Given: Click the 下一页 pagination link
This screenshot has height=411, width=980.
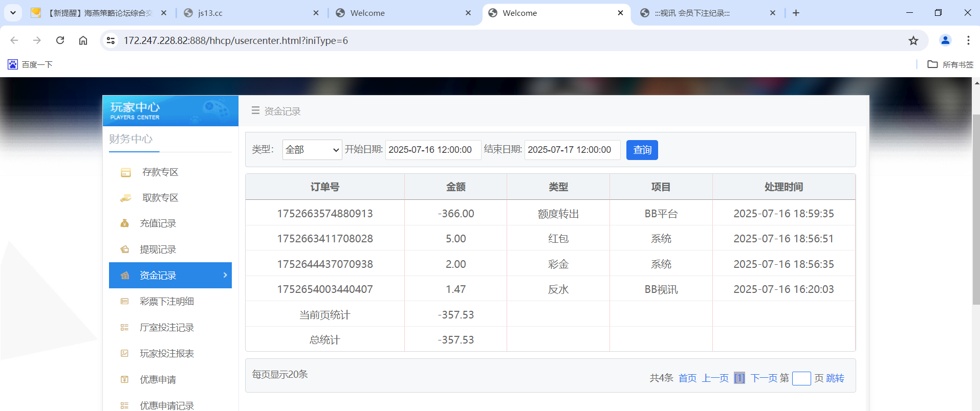Looking at the screenshot, I should 764,378.
